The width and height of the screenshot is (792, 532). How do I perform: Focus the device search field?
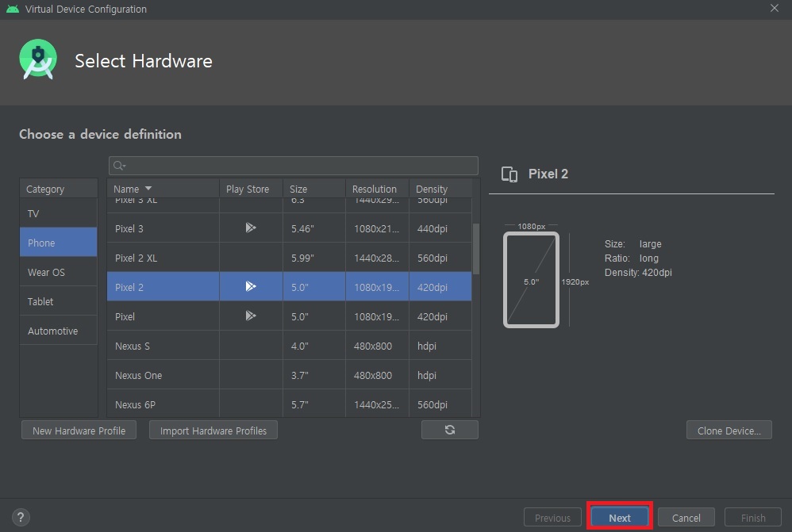(x=294, y=166)
